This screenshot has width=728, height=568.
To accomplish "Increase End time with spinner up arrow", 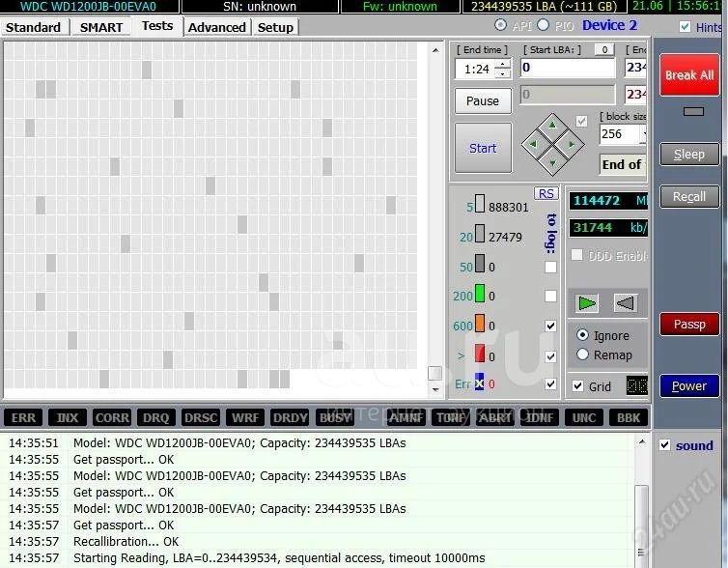I will click(x=502, y=64).
